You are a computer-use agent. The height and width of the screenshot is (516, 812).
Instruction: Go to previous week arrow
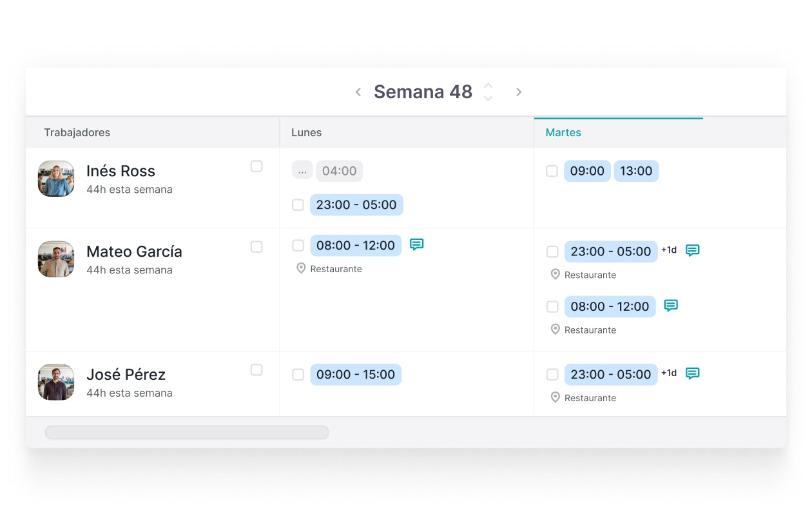point(358,92)
